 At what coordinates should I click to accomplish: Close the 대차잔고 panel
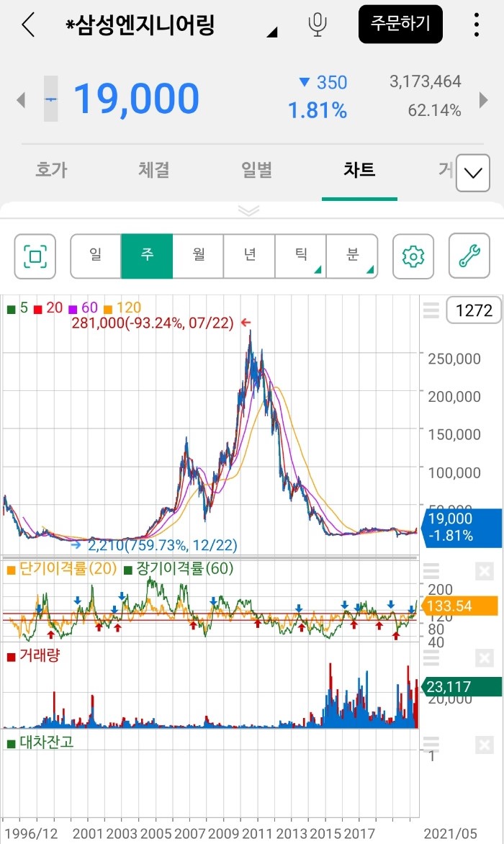click(x=484, y=745)
